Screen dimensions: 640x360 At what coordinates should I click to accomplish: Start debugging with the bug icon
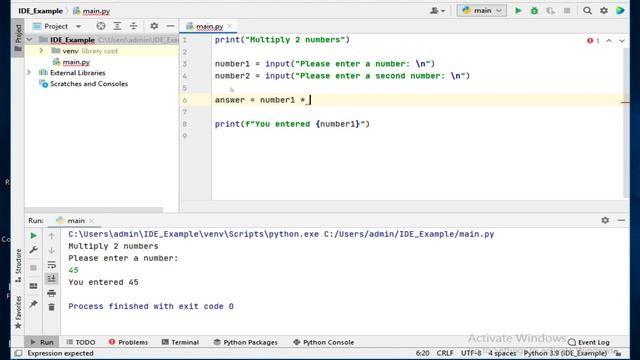tap(534, 11)
